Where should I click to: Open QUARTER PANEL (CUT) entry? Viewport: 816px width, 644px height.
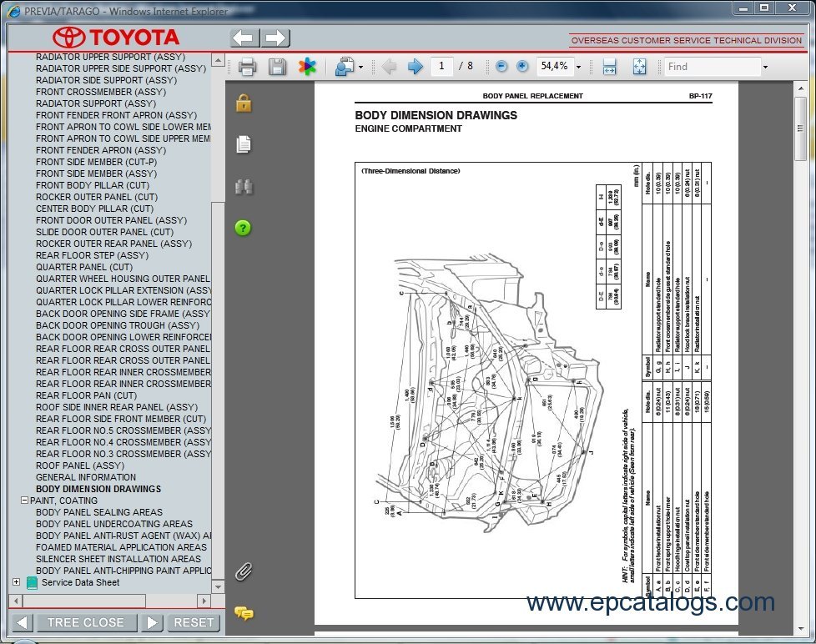pyautogui.click(x=84, y=267)
